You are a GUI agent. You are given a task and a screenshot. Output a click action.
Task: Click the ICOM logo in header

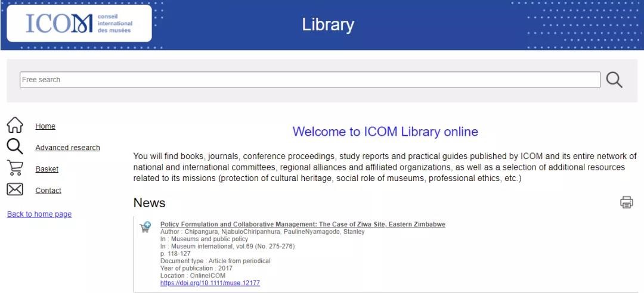pyautogui.click(x=79, y=23)
